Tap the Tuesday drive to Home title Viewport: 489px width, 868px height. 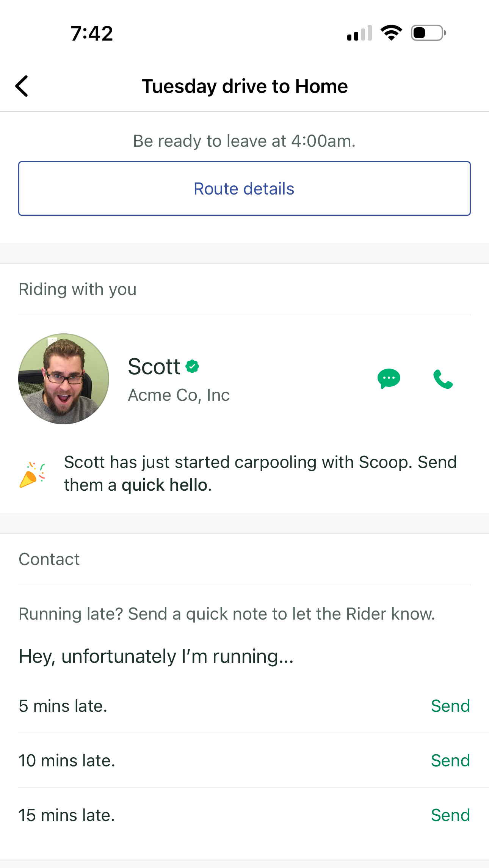pyautogui.click(x=244, y=86)
